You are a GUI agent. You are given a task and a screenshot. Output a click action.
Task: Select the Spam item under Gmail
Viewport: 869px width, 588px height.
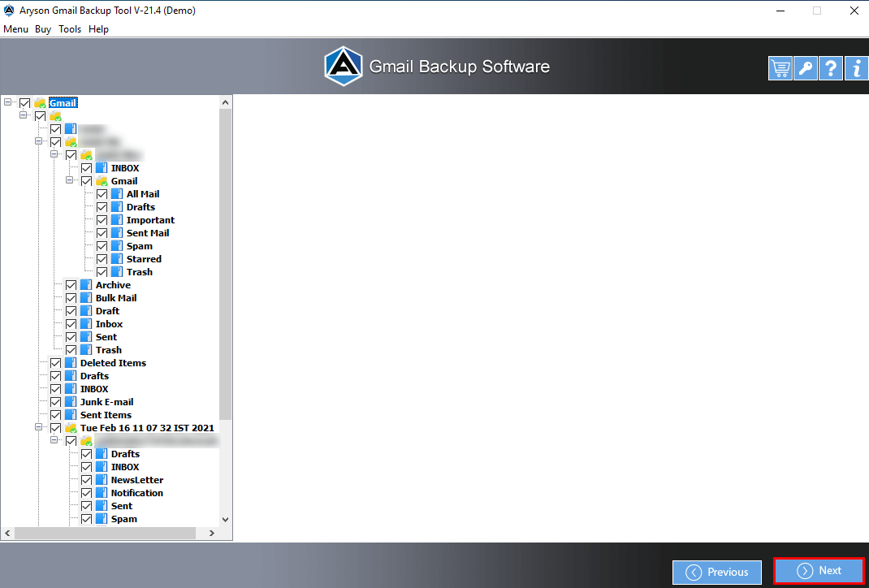pyautogui.click(x=140, y=246)
